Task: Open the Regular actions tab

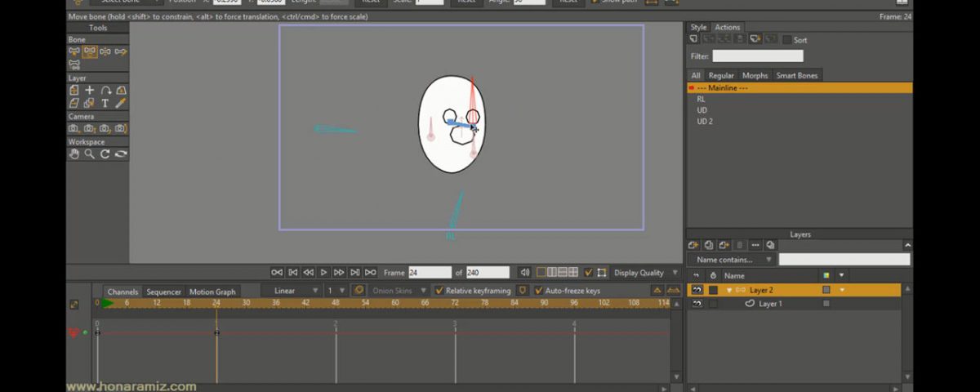Action: tap(721, 75)
